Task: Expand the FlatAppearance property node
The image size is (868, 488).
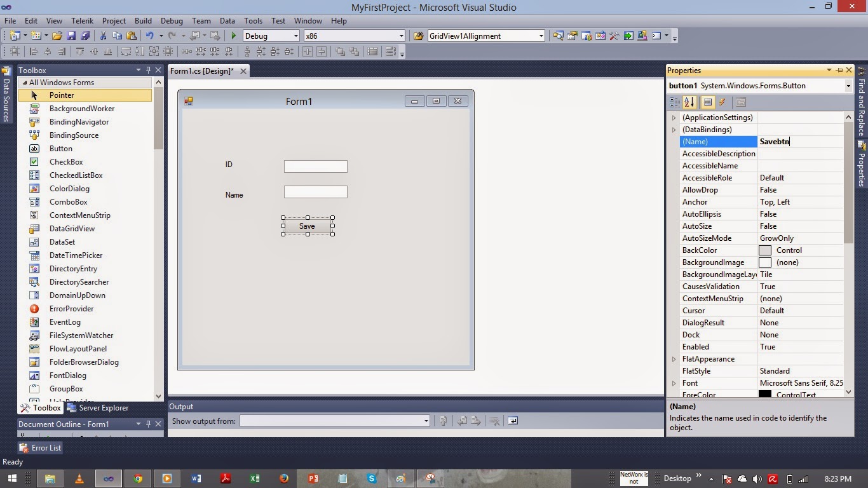Action: coord(674,359)
